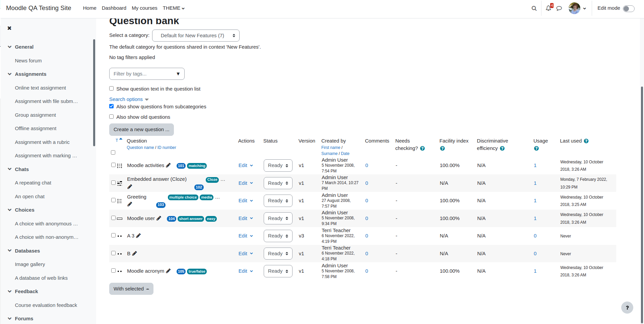Click the true/false type icon for Moodle acronym

[120, 271]
